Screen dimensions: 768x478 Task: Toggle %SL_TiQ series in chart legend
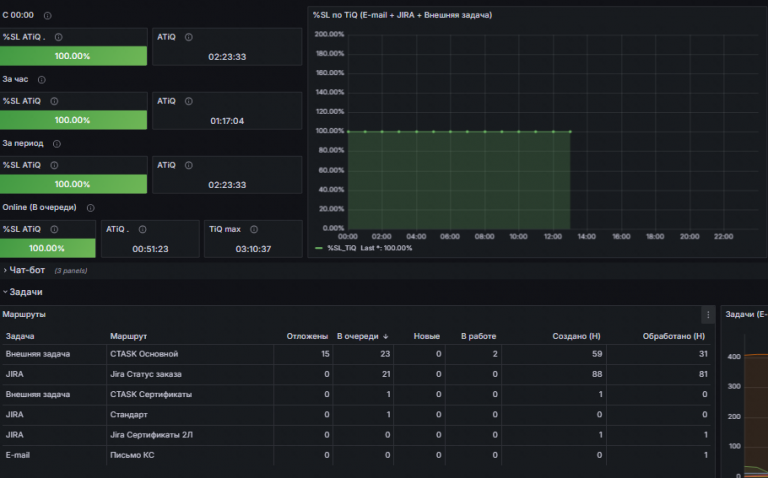coord(341,248)
